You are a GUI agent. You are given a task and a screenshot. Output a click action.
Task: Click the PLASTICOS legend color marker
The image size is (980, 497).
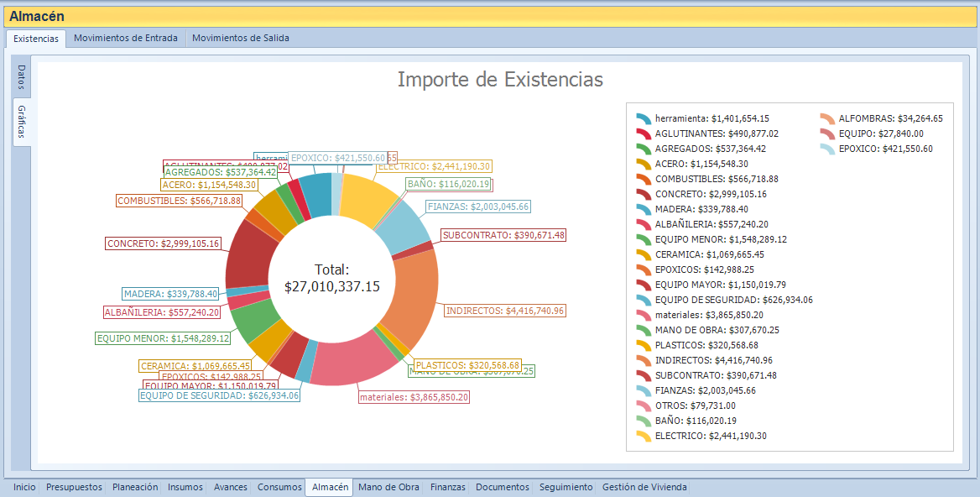tap(644, 345)
